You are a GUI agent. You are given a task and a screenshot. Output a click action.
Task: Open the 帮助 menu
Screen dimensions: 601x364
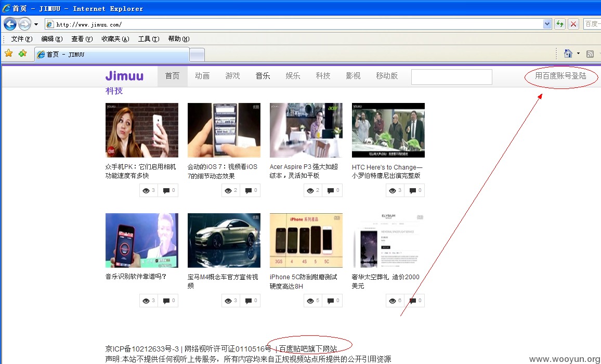point(179,38)
